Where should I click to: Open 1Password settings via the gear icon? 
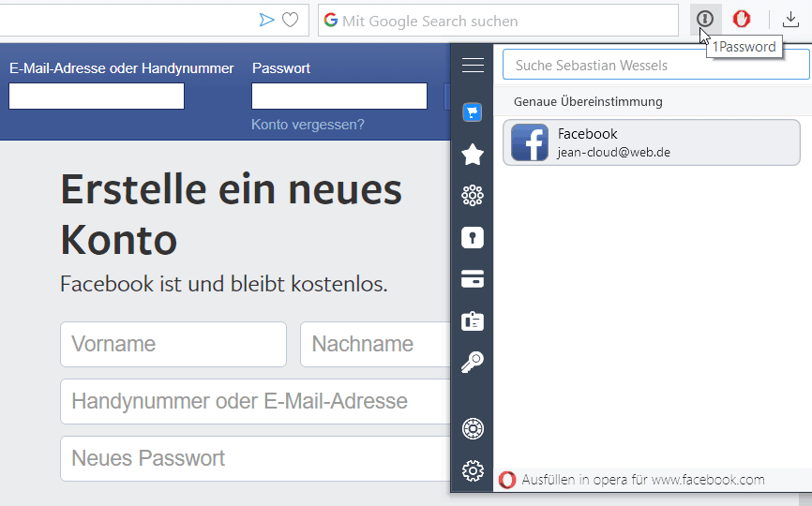click(473, 470)
